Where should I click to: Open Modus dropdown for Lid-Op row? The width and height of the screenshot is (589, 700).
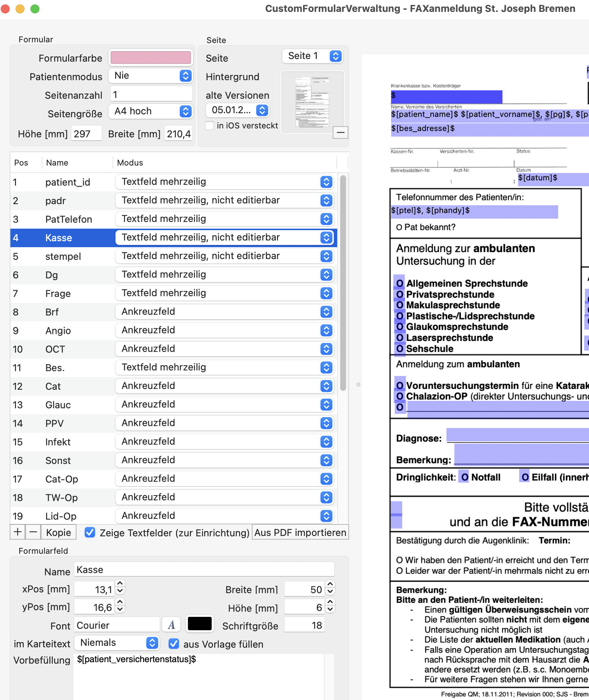225,516
